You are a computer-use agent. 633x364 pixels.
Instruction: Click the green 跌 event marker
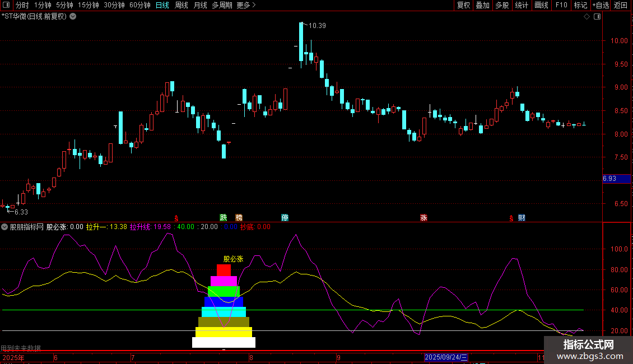(x=224, y=218)
